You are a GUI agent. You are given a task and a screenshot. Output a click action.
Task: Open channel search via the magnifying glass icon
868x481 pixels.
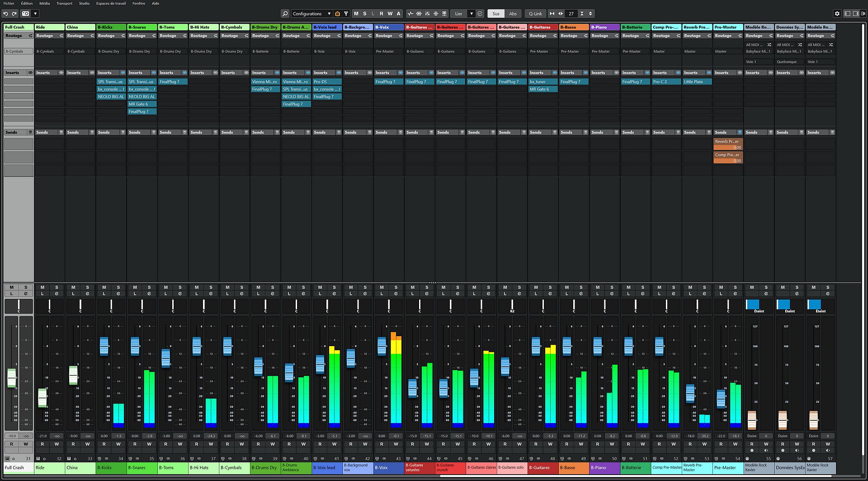[x=285, y=14]
